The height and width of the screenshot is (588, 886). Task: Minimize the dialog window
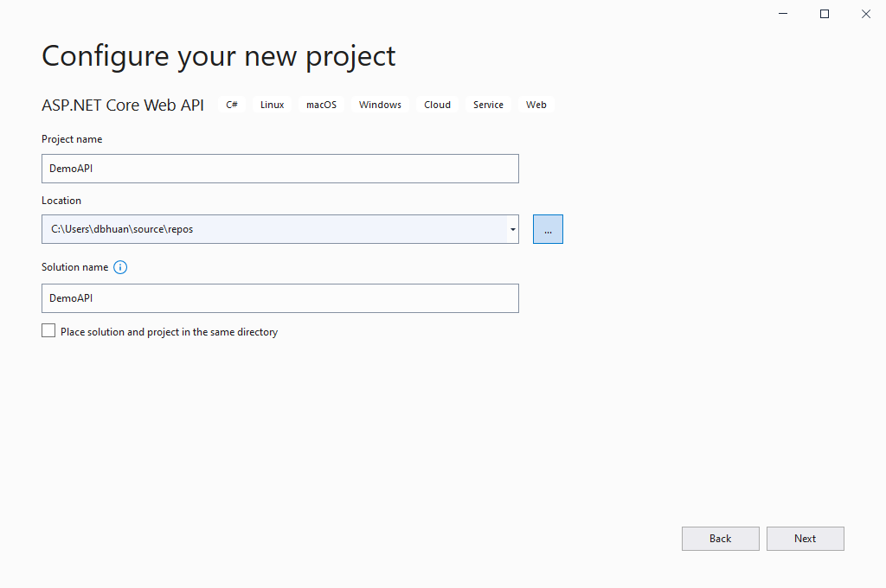tap(783, 14)
